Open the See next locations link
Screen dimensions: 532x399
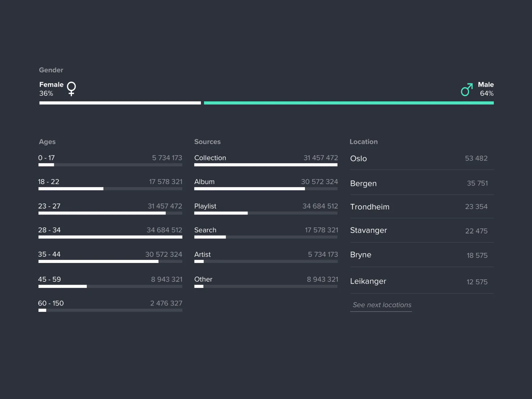tap(381, 305)
